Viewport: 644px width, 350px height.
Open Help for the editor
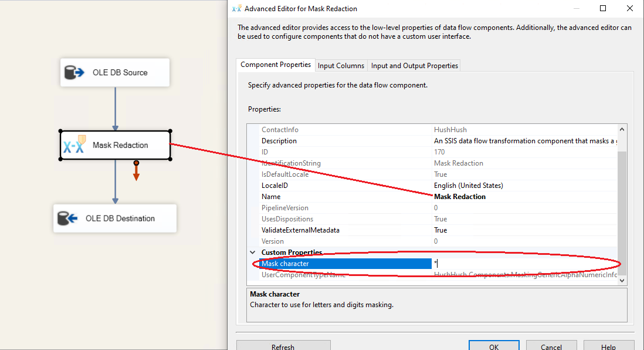tap(608, 346)
